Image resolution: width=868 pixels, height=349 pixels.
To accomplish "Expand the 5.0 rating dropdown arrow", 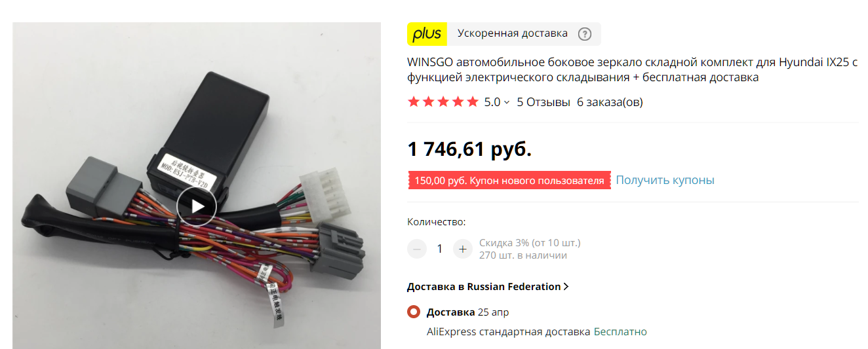I will click(x=507, y=102).
